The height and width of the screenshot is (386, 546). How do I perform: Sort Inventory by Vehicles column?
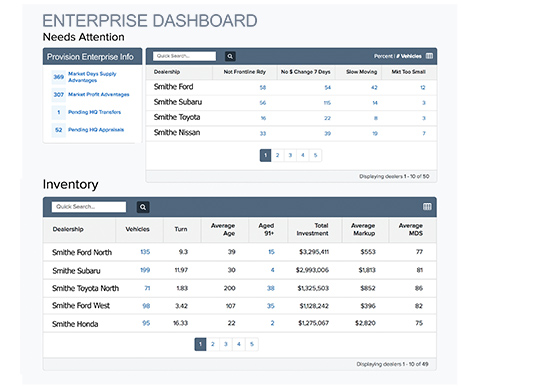point(137,229)
